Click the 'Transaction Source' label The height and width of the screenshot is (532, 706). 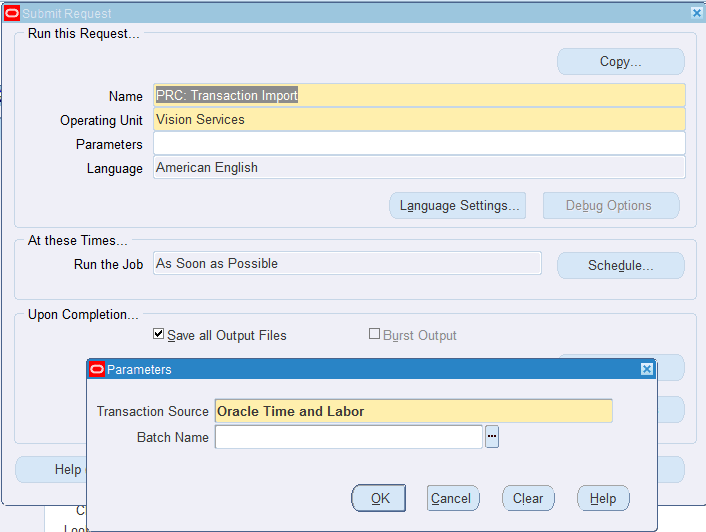pos(153,411)
